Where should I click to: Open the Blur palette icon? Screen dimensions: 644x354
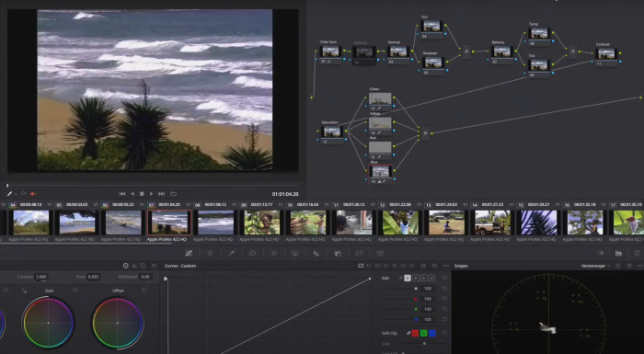coord(316,254)
